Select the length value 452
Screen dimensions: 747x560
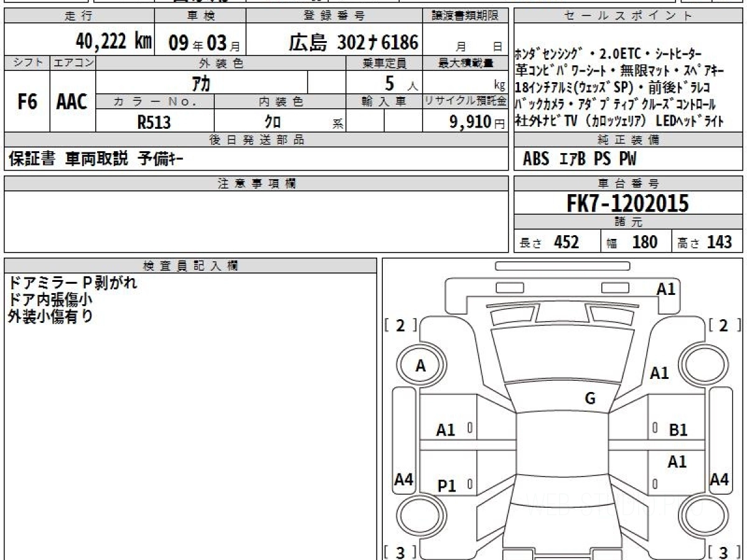tap(566, 242)
